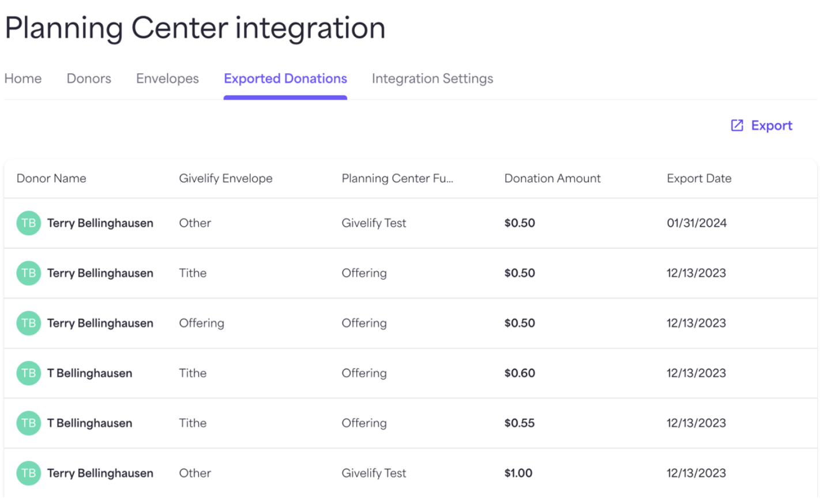This screenshot has height=504, width=820.
Task: Open T Bellinghausen in the $0.60 row
Action: click(90, 373)
